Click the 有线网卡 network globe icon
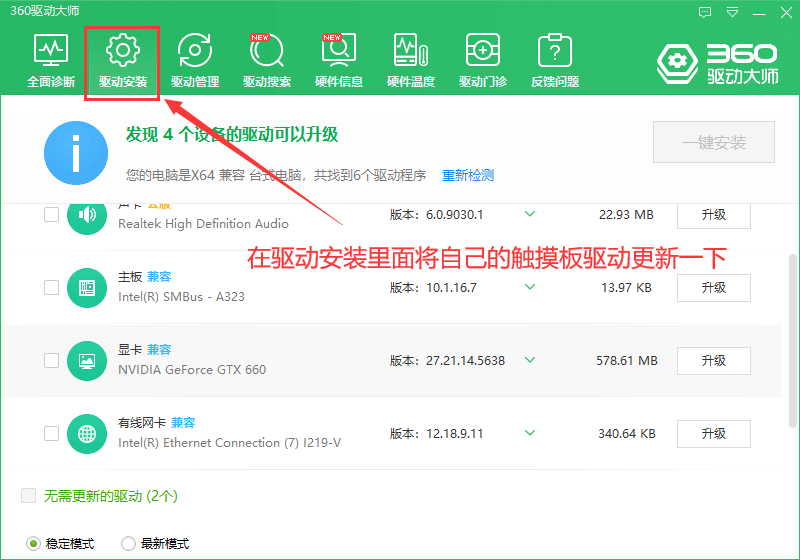 click(87, 434)
